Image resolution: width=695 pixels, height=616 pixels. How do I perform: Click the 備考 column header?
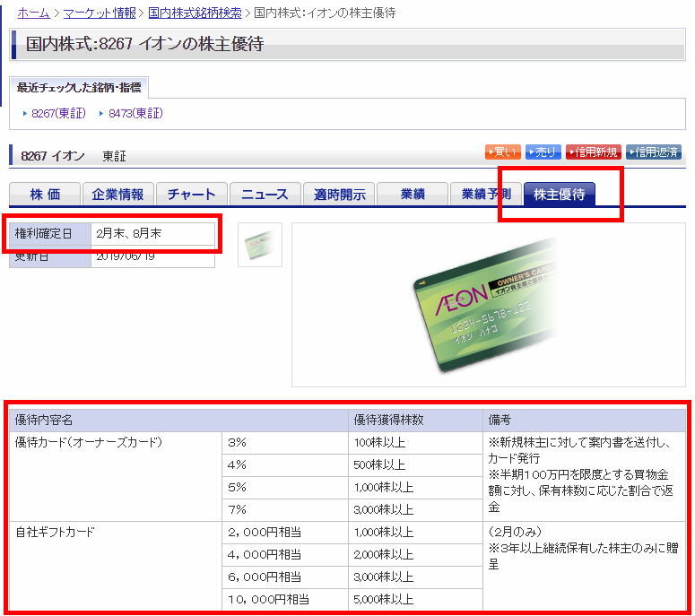[584, 421]
